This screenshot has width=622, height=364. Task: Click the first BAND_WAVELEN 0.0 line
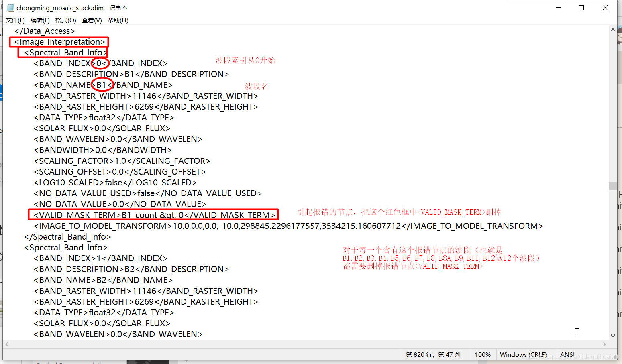118,139
